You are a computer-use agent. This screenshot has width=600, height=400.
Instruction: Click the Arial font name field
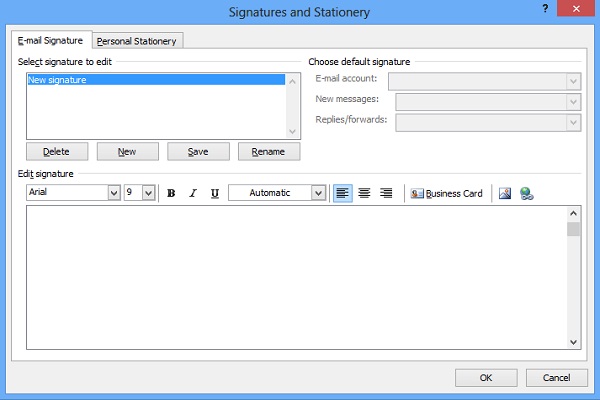coord(67,192)
